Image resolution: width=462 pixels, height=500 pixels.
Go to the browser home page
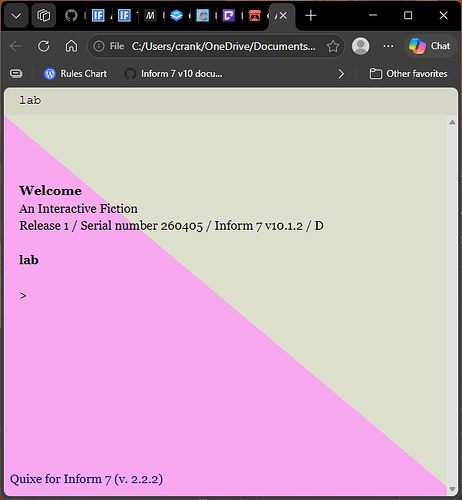(71, 46)
